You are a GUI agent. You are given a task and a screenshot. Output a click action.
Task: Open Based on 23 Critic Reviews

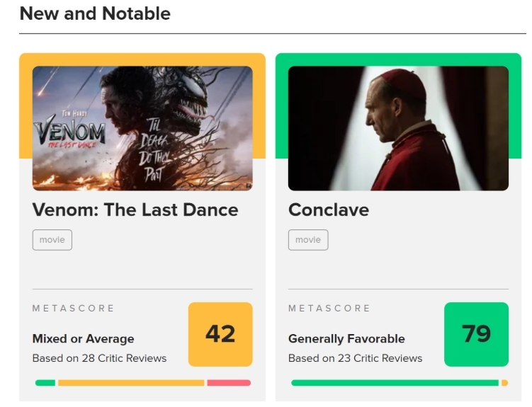355,358
